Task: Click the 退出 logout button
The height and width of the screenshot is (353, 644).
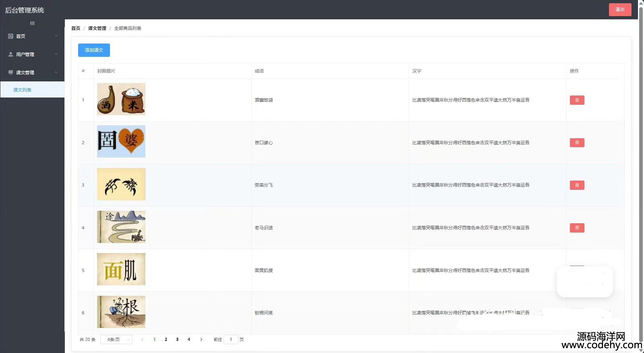Action: (620, 10)
